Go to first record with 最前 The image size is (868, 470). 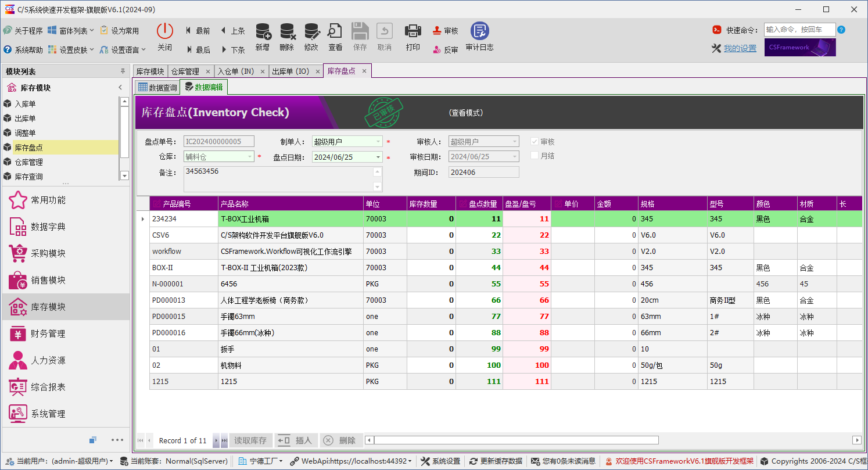(198, 31)
